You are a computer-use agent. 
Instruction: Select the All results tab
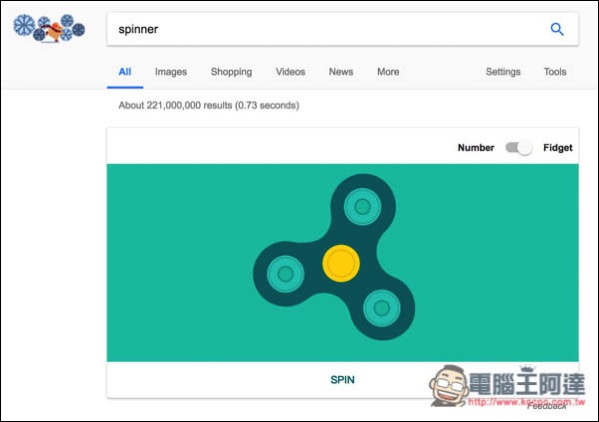coord(125,72)
